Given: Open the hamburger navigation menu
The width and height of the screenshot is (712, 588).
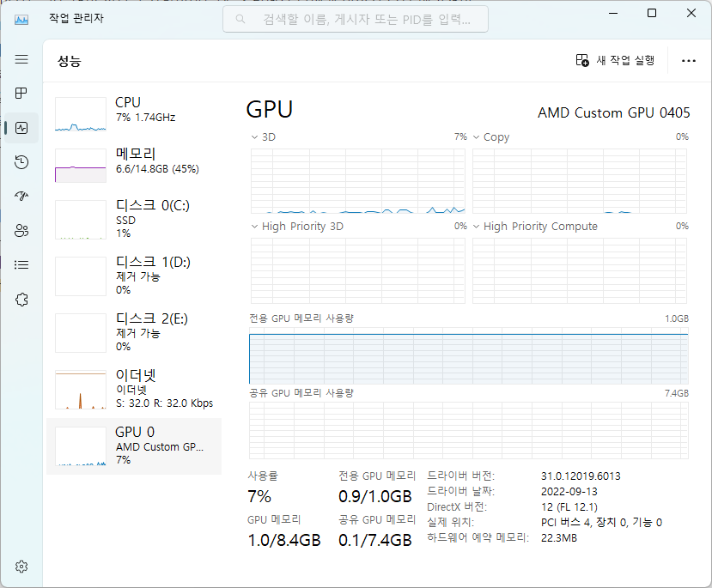Looking at the screenshot, I should coord(21,59).
